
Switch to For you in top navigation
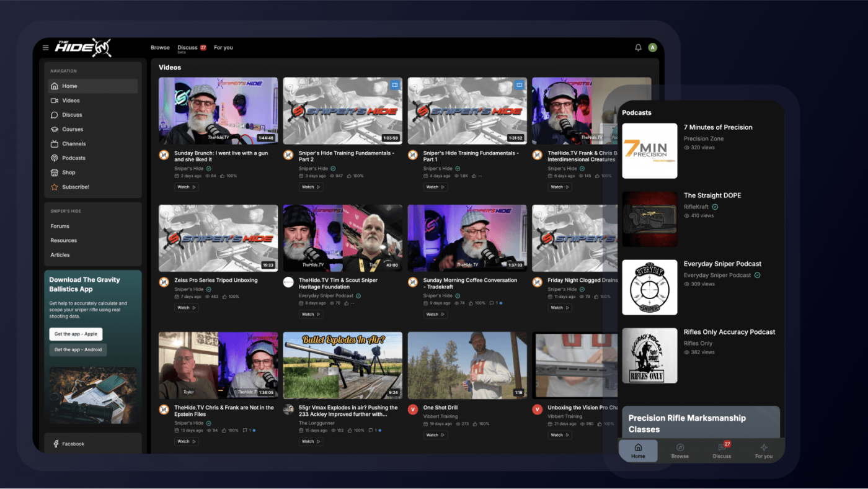pyautogui.click(x=223, y=48)
